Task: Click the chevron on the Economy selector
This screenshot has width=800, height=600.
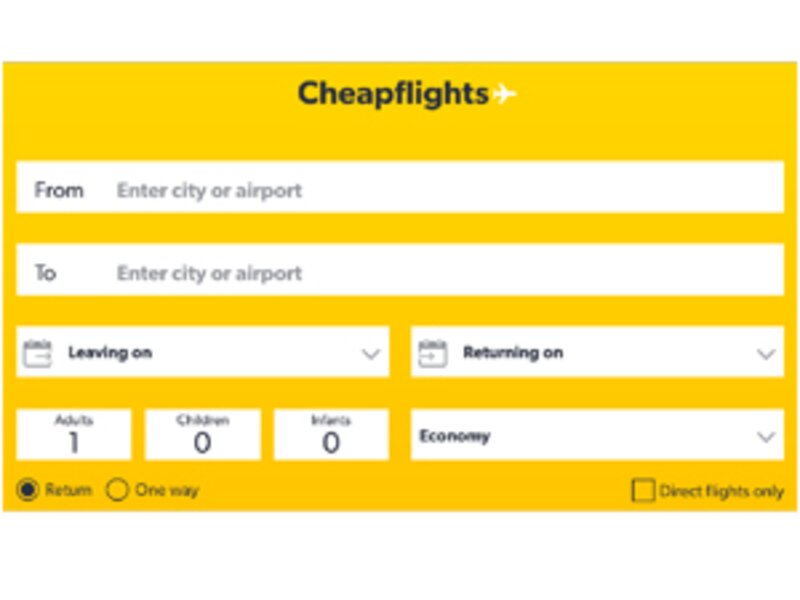Action: pos(766,437)
